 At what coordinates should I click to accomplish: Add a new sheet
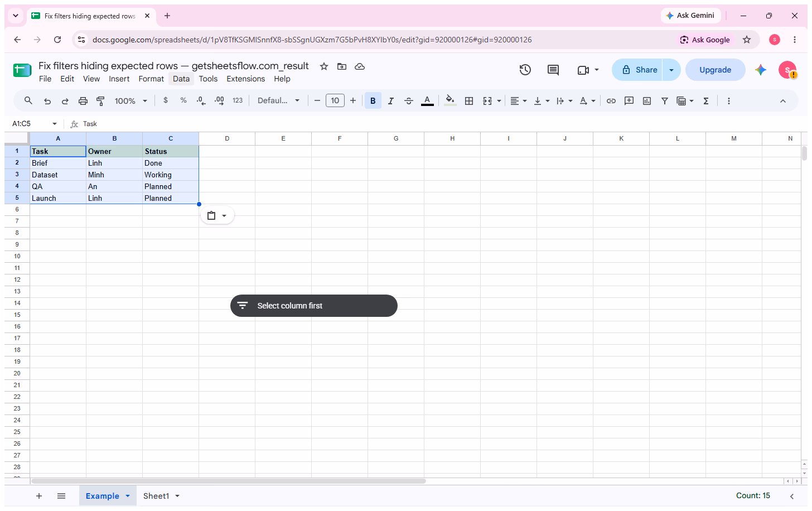coord(39,496)
